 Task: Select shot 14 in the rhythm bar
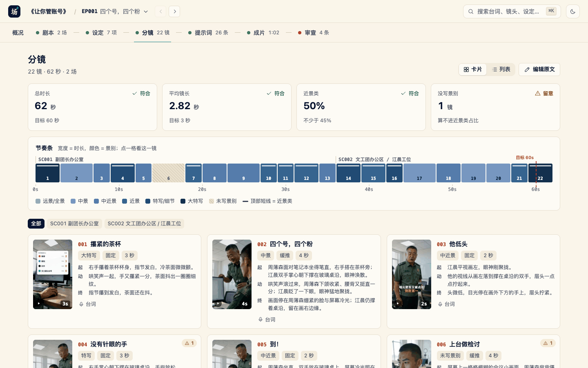pyautogui.click(x=348, y=173)
